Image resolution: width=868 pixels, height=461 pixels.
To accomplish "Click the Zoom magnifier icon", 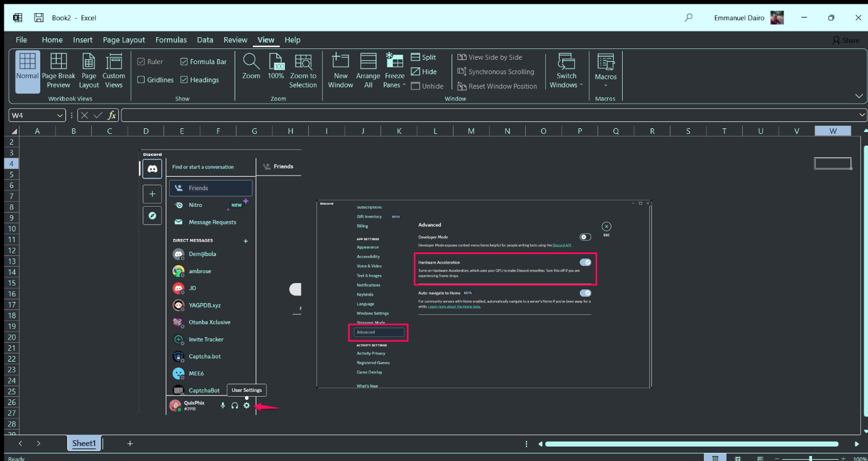I will [x=251, y=62].
